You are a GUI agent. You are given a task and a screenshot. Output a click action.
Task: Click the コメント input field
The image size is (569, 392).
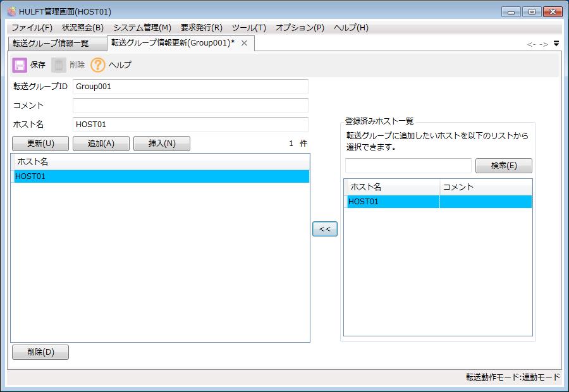pos(190,106)
